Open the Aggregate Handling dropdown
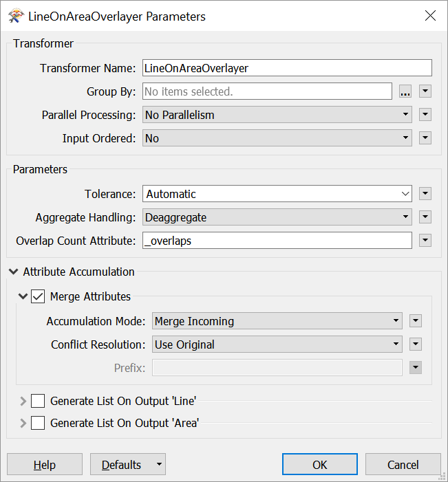Screen dimensions: 448x482 point(277,217)
